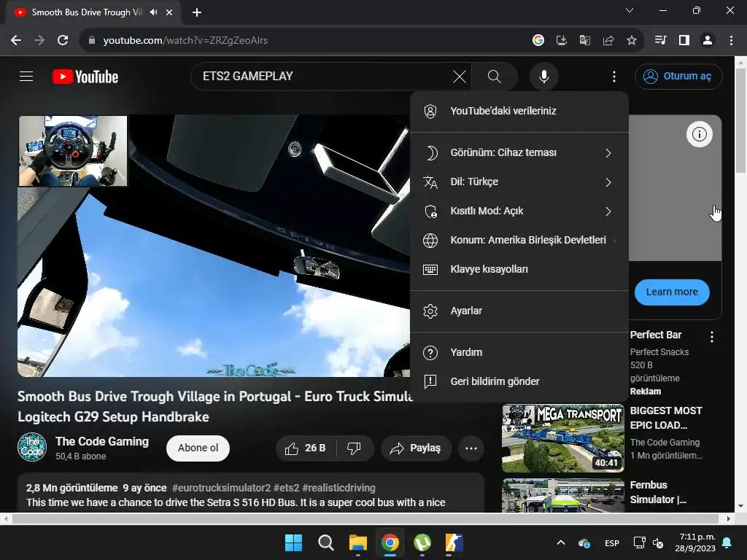The width and height of the screenshot is (747, 560).
Task: Open the ESP language indicator in tray
Action: pos(612,543)
